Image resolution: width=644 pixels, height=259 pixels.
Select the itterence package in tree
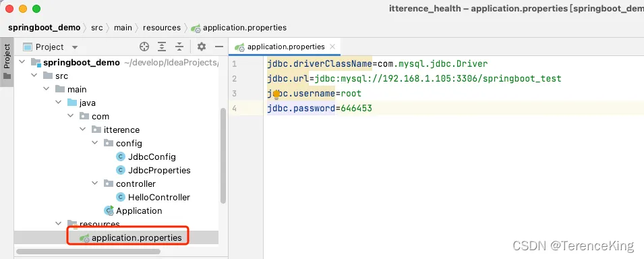point(121,130)
